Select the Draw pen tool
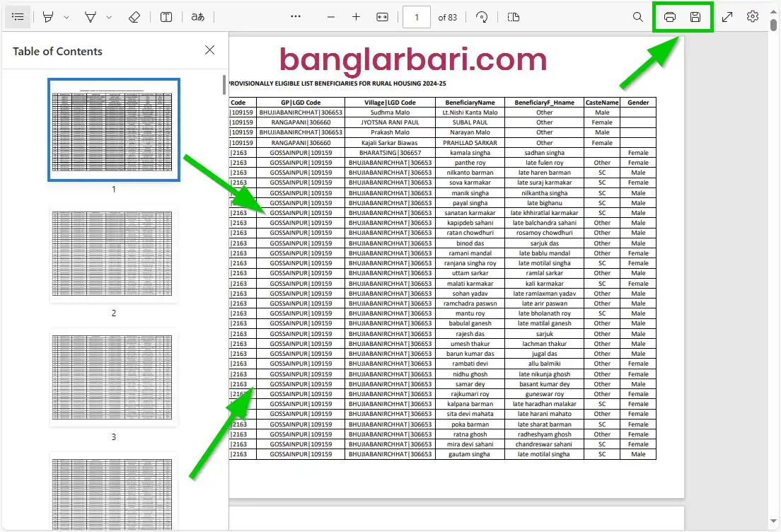781x532 pixels. point(47,17)
